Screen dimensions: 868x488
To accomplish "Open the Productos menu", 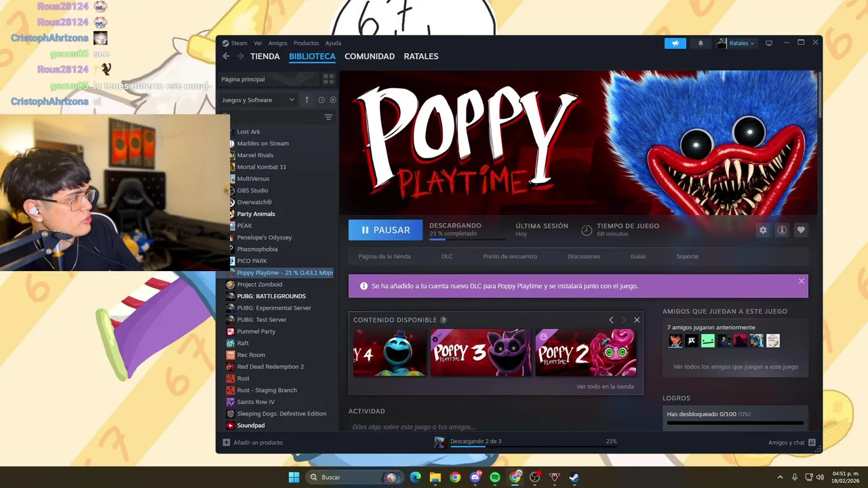I will click(x=307, y=43).
